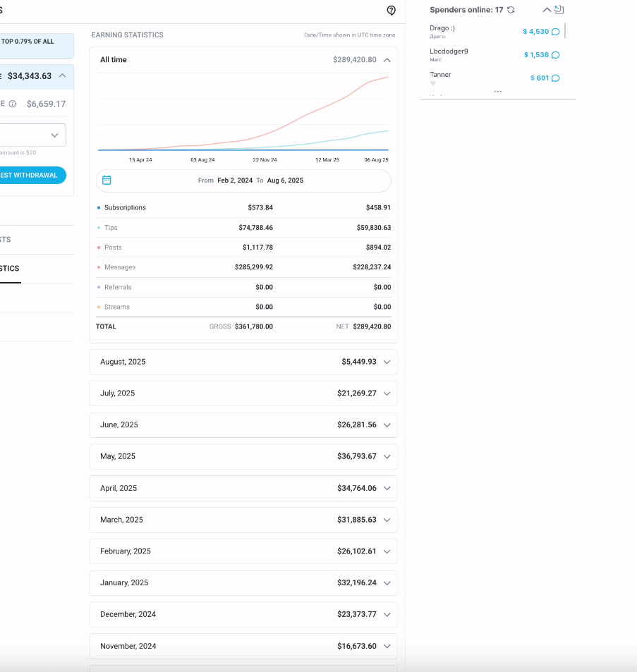
Task: Click the date range field Feb 2, 2024
Action: click(x=234, y=181)
